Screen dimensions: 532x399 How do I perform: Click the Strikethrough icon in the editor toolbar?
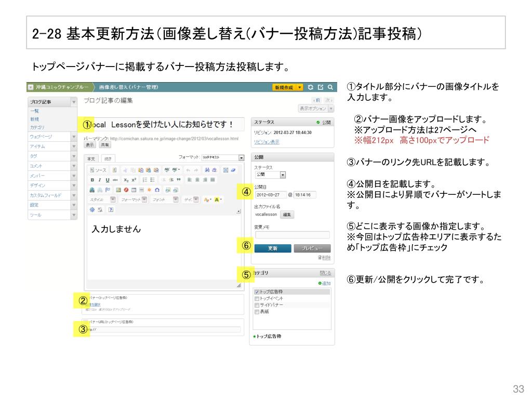point(115,180)
